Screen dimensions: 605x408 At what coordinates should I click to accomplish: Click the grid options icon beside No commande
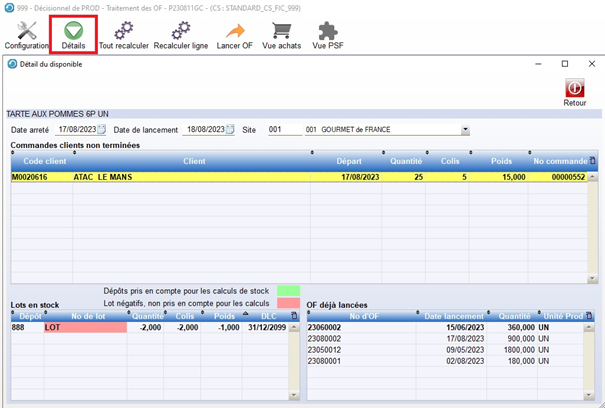[x=592, y=160]
